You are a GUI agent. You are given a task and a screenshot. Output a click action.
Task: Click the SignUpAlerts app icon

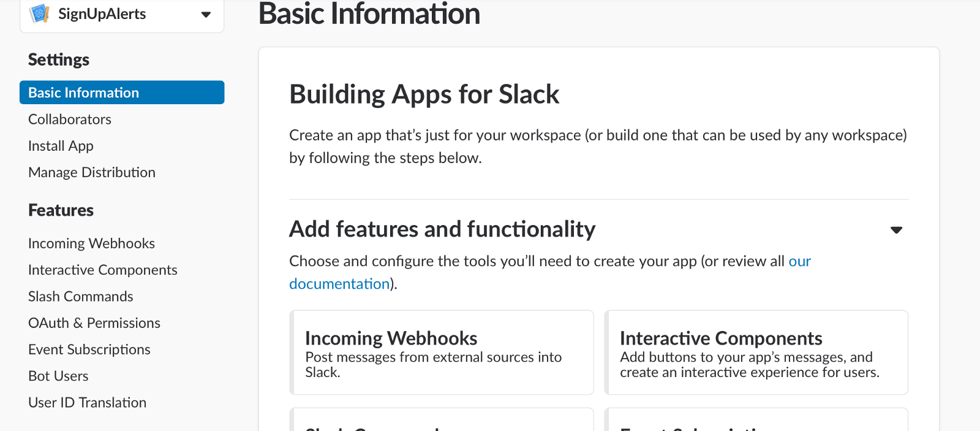(40, 13)
